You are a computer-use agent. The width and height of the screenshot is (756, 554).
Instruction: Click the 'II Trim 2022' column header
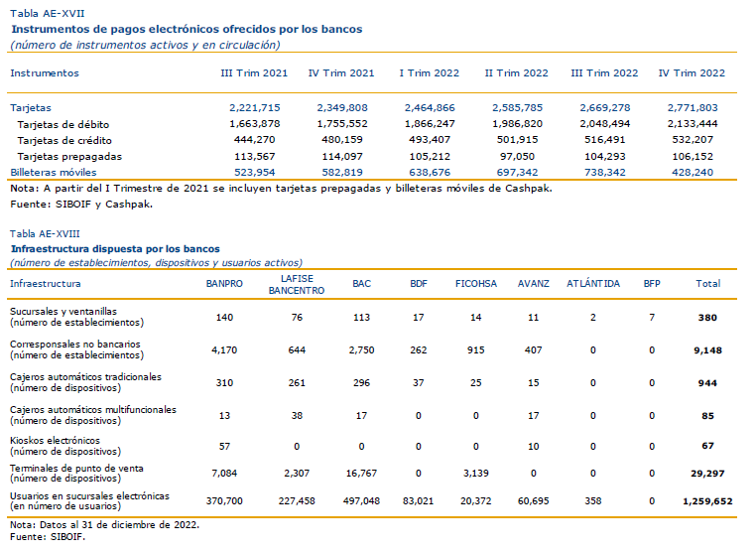516,73
